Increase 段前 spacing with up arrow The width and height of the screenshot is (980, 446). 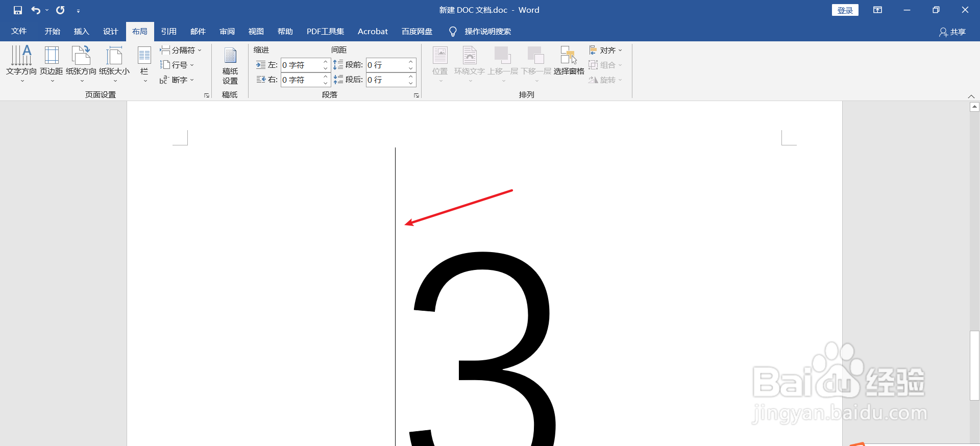(x=411, y=62)
